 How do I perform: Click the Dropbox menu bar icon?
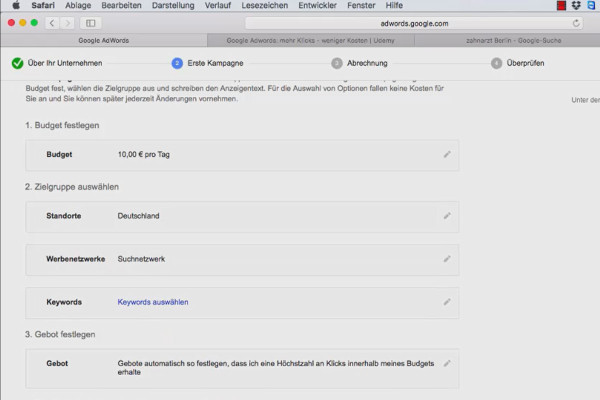tap(576, 5)
